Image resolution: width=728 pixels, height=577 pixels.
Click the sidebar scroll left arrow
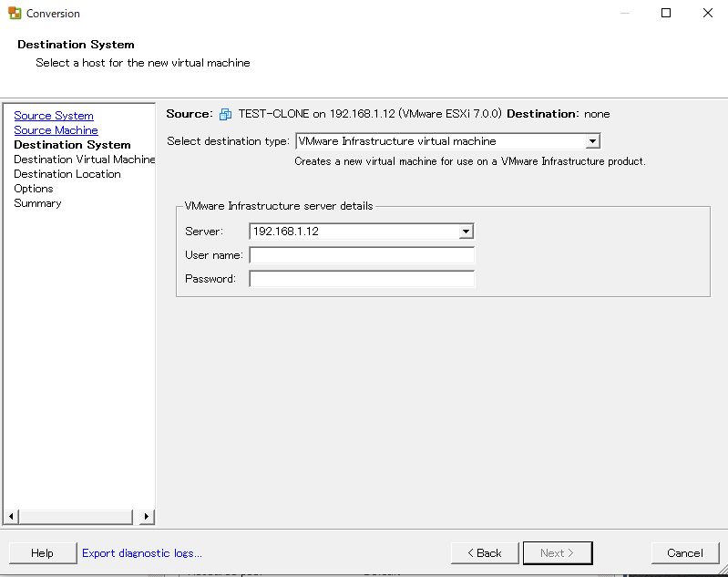11,517
